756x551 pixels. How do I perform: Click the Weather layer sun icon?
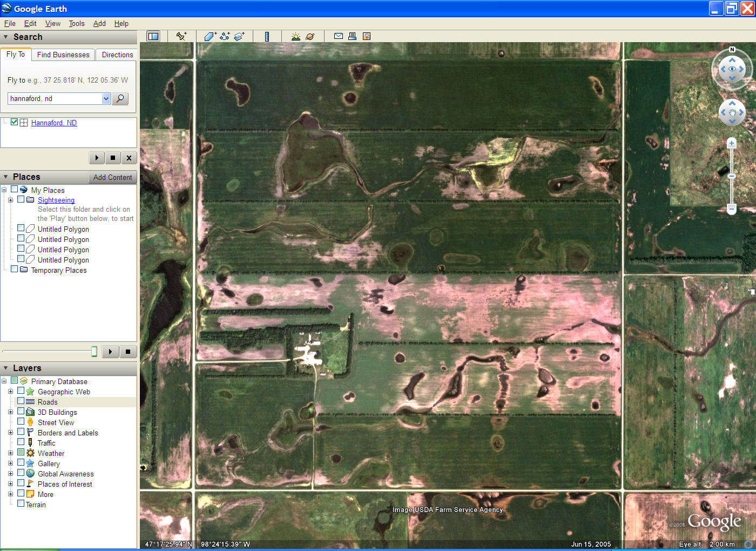(x=30, y=453)
